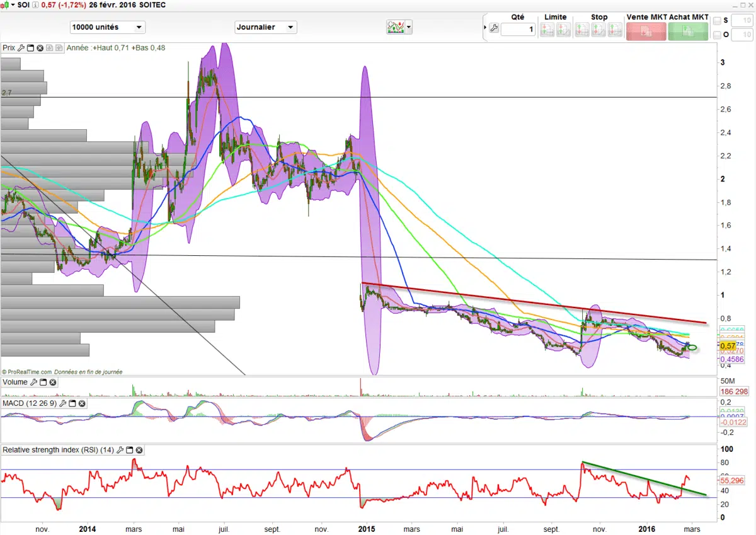Close the MACD indicator panel
756x535 pixels.
pyautogui.click(x=82, y=403)
